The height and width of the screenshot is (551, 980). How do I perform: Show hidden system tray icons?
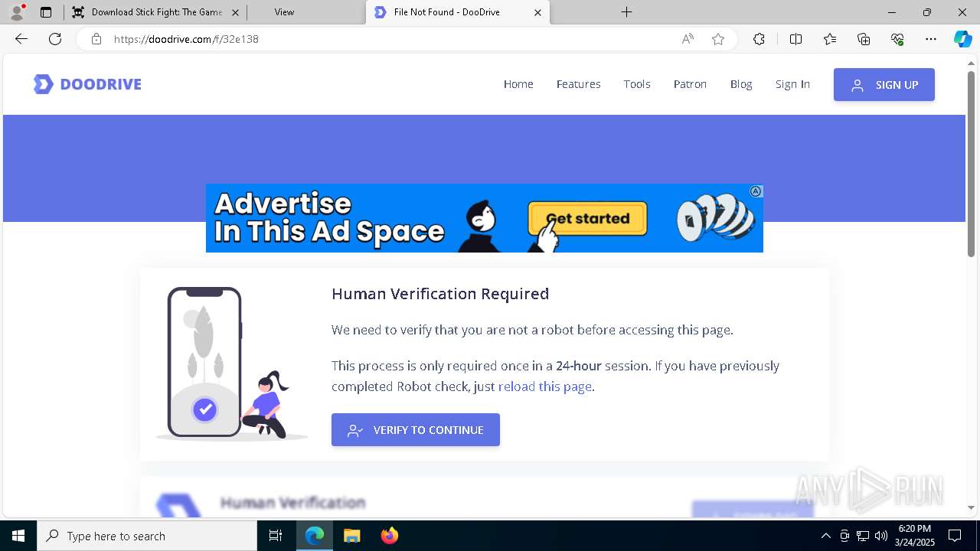[825, 536]
